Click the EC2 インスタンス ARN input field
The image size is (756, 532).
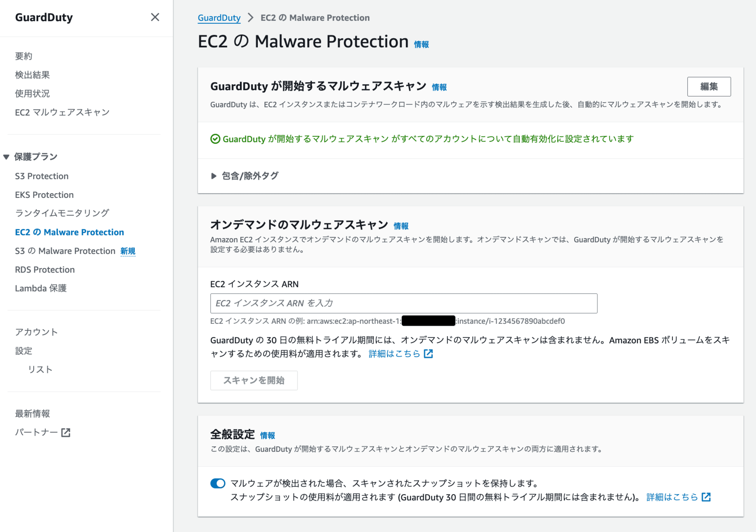(404, 303)
